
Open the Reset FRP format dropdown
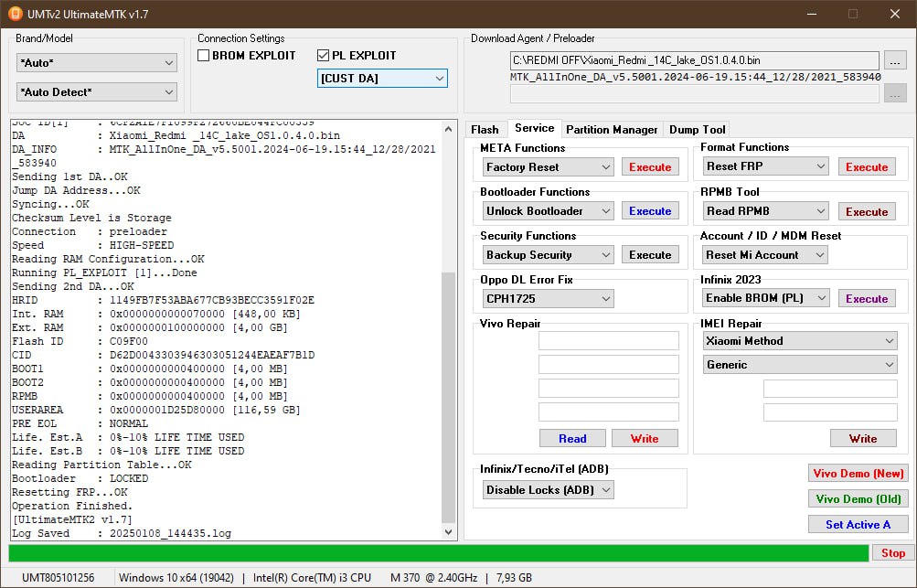point(765,166)
